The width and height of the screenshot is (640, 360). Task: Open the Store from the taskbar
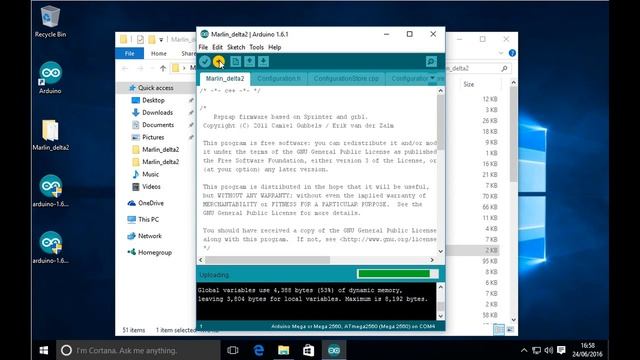click(309, 350)
